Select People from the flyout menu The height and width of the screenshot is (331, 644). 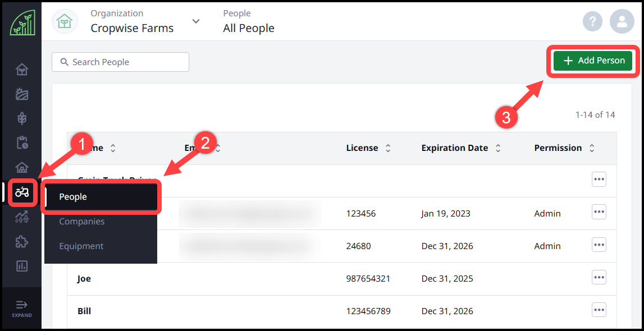coord(101,197)
